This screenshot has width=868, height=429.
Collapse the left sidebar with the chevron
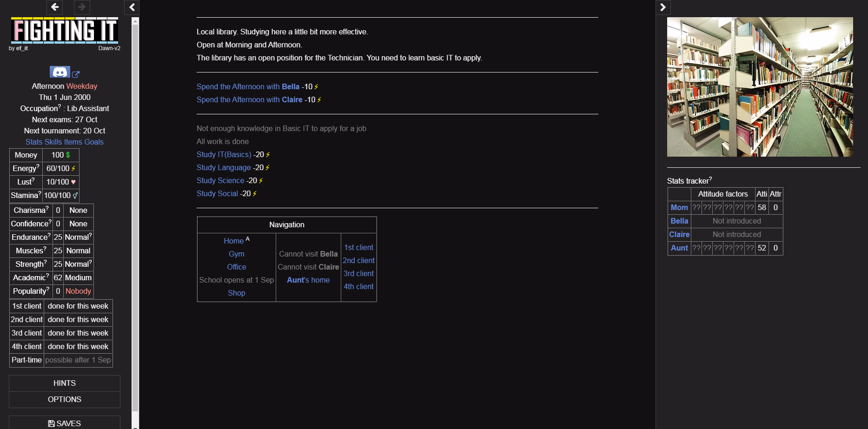pyautogui.click(x=132, y=7)
